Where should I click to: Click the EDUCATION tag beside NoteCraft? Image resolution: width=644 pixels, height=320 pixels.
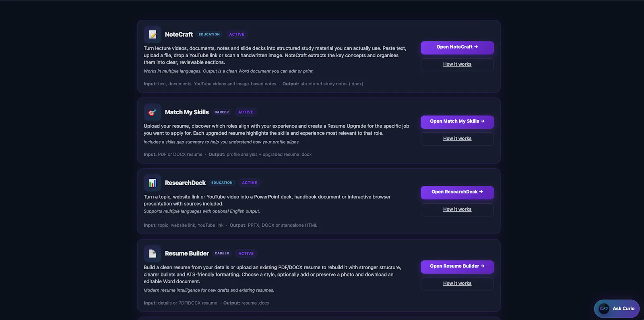(209, 35)
